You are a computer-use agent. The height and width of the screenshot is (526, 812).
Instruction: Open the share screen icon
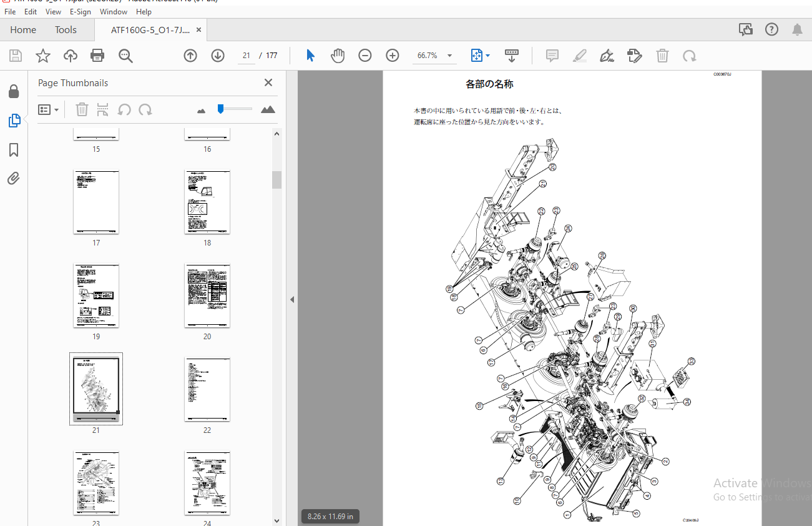745,29
